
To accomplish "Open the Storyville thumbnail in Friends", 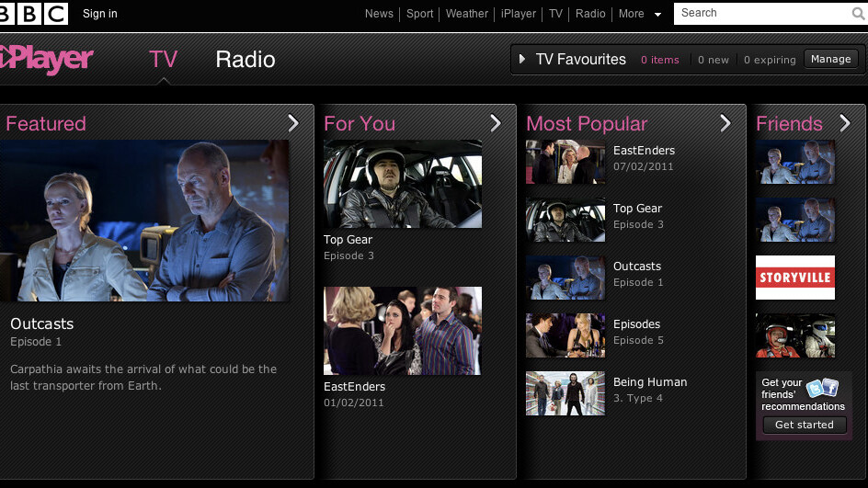I will click(x=795, y=278).
